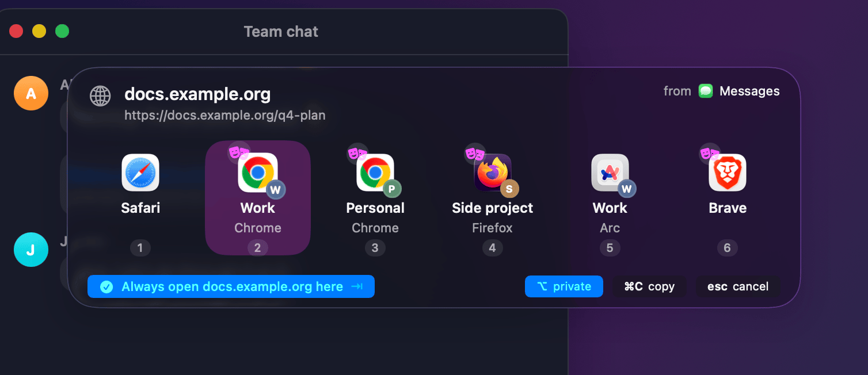Click the Side project label

point(493,208)
